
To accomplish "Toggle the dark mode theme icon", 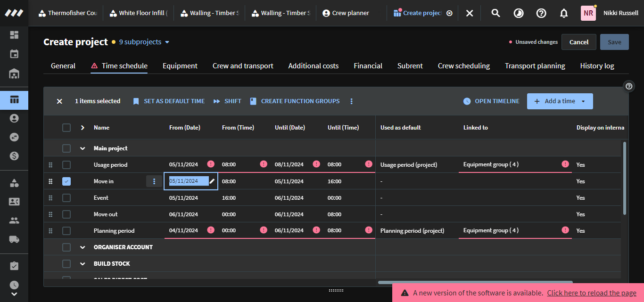I will 518,13.
